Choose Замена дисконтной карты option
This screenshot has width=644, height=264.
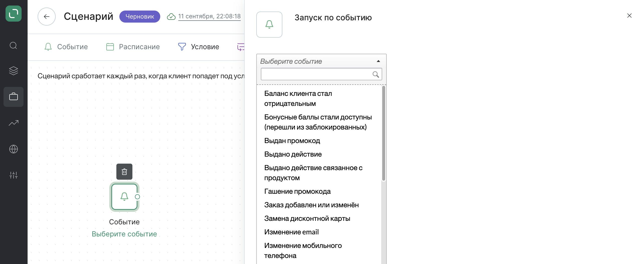pos(319,219)
